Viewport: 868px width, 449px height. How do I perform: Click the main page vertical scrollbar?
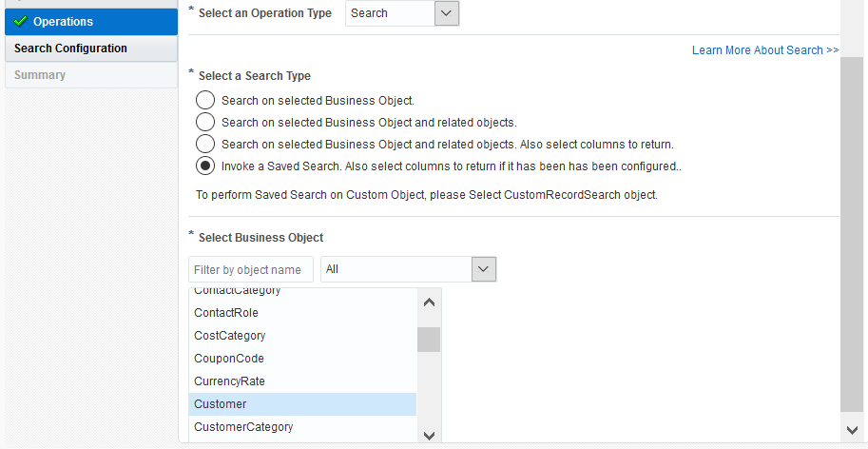(852, 238)
